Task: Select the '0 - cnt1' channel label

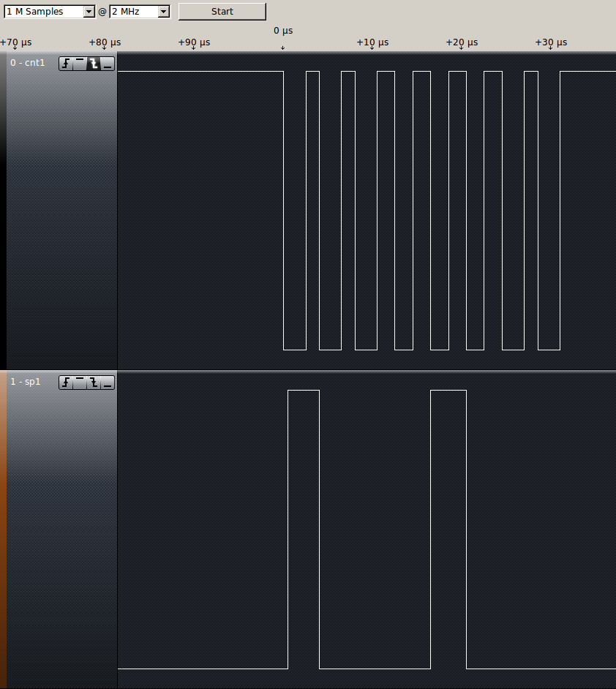Action: click(x=28, y=63)
